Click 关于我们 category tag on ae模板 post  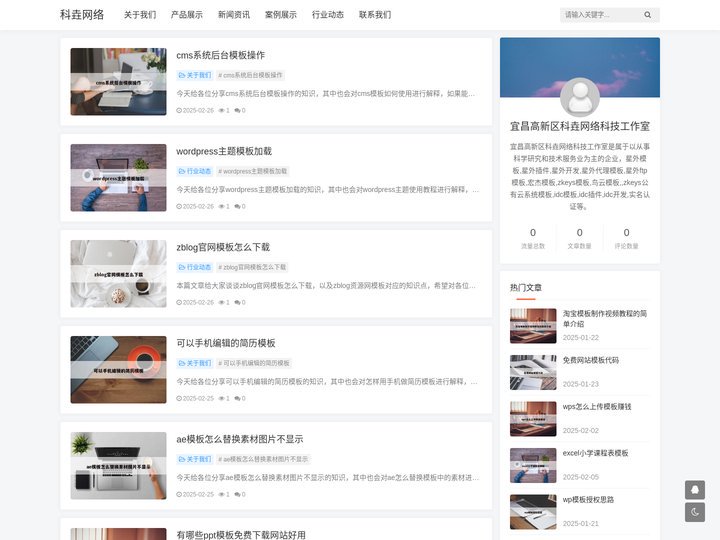pyautogui.click(x=195, y=459)
